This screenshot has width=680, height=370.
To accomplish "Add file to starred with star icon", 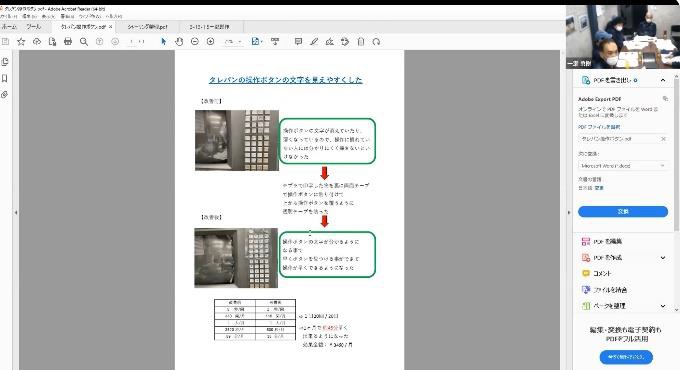I will tap(21, 42).
